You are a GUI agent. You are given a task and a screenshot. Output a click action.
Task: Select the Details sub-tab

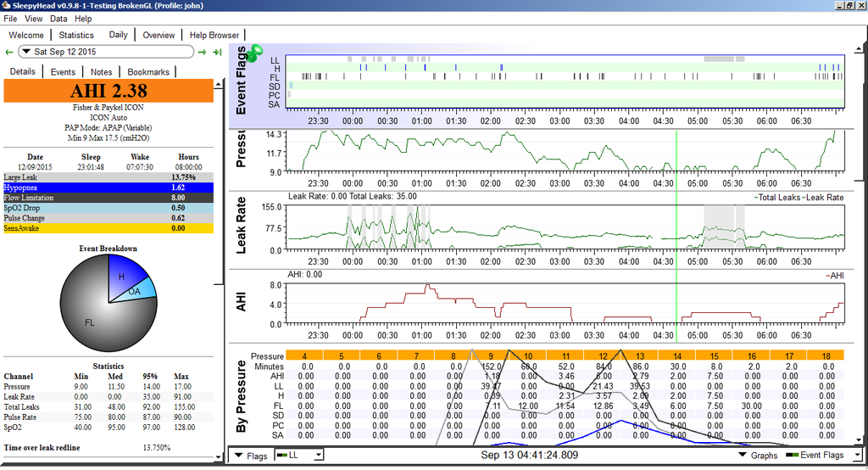pos(23,71)
